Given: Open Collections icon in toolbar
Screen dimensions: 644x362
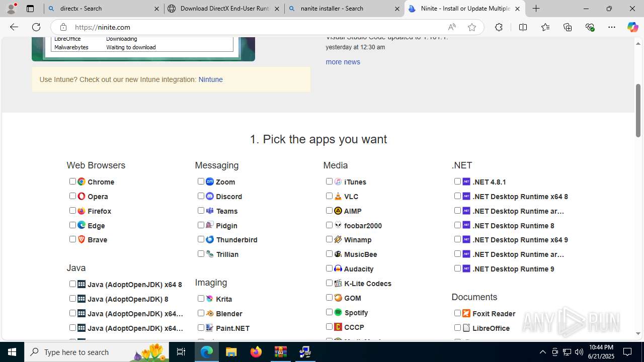Looking at the screenshot, I should click(x=568, y=27).
